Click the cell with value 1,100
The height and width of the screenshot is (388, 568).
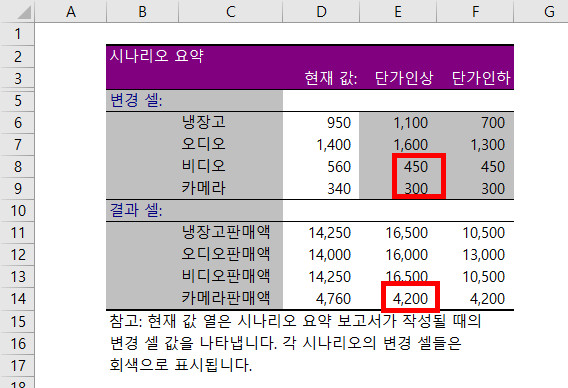398,122
